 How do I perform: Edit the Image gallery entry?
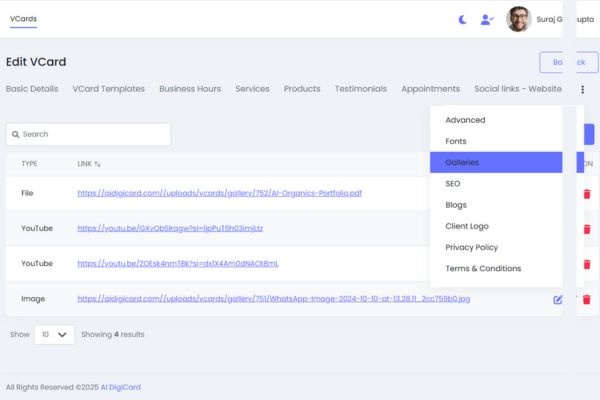pyautogui.click(x=558, y=299)
